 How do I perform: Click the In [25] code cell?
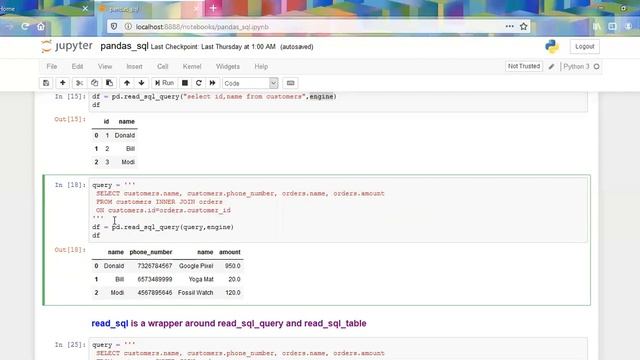pos(338,349)
